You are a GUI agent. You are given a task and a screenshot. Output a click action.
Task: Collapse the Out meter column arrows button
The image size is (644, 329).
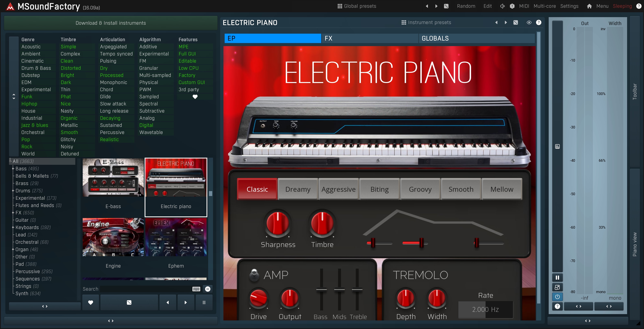pyautogui.click(x=578, y=307)
